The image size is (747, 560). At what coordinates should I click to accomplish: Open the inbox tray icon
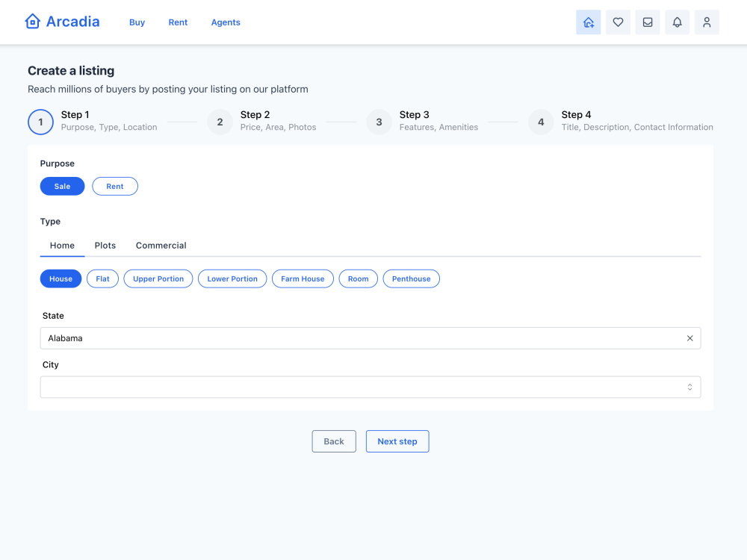(648, 22)
